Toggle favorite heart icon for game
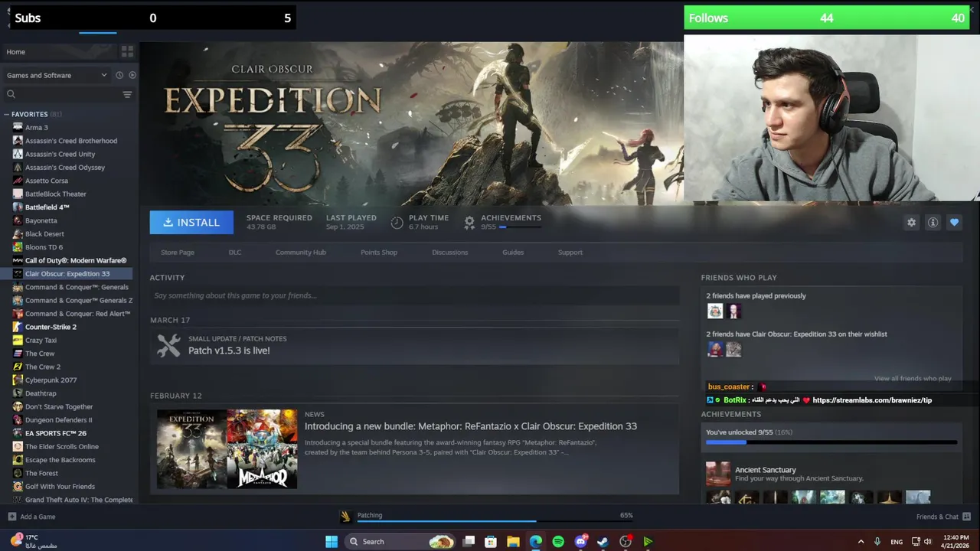 (x=954, y=222)
